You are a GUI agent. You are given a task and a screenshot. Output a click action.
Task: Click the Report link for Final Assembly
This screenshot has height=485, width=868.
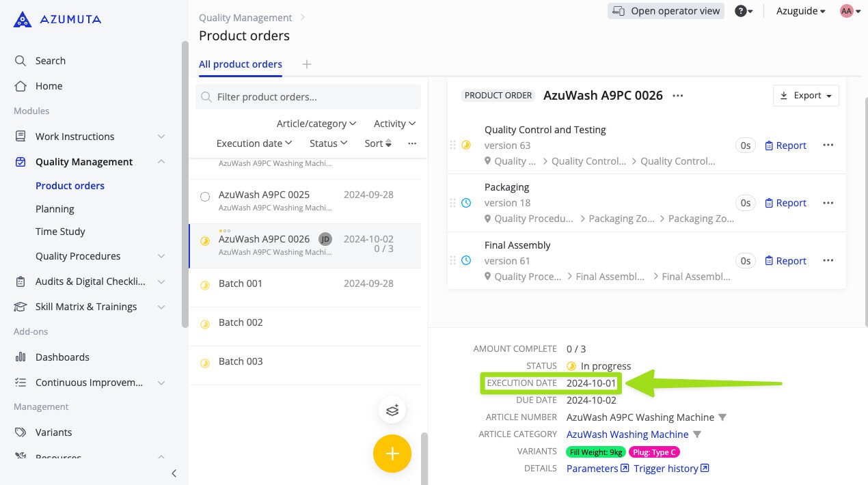[x=785, y=260]
